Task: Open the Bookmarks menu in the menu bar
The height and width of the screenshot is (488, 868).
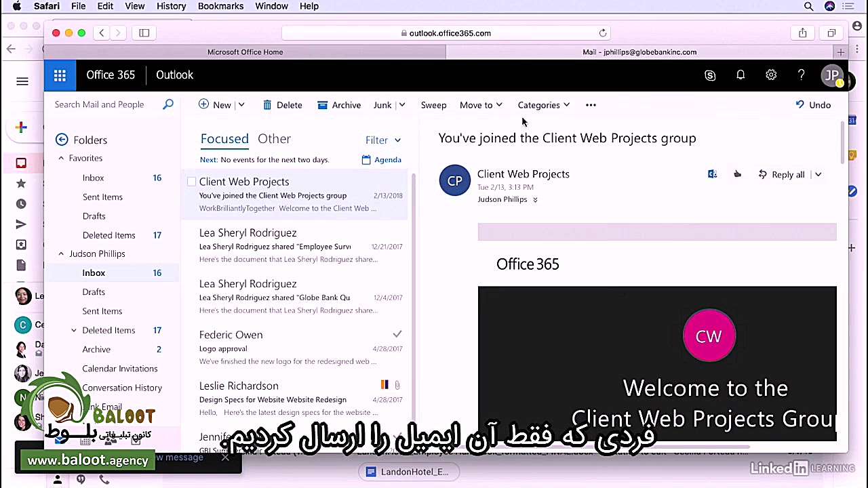Action: (x=221, y=6)
